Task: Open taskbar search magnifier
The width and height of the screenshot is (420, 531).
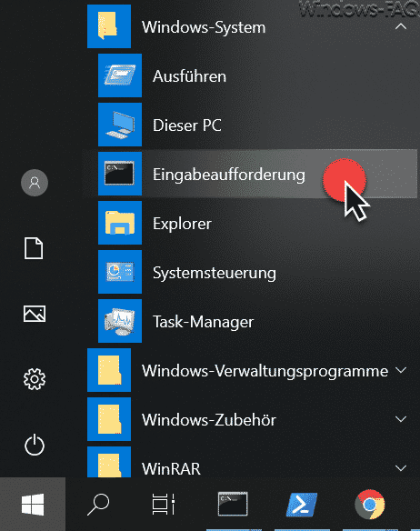Action: point(98,505)
